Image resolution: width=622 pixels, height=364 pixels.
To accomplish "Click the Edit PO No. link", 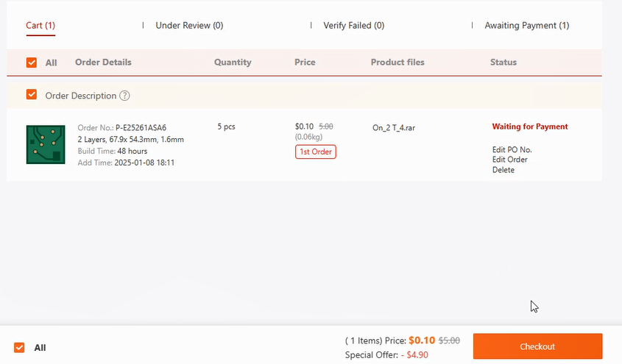I will click(512, 150).
